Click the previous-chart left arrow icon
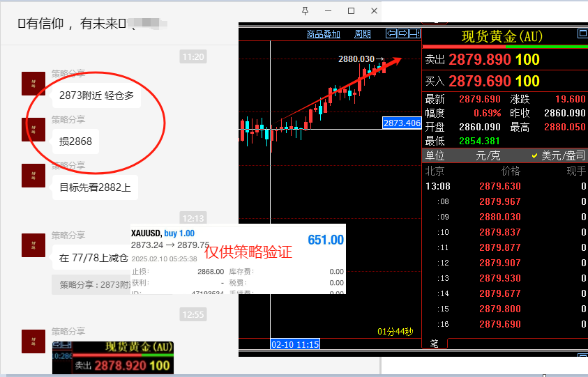Image resolution: width=588 pixels, height=377 pixels. point(391,33)
